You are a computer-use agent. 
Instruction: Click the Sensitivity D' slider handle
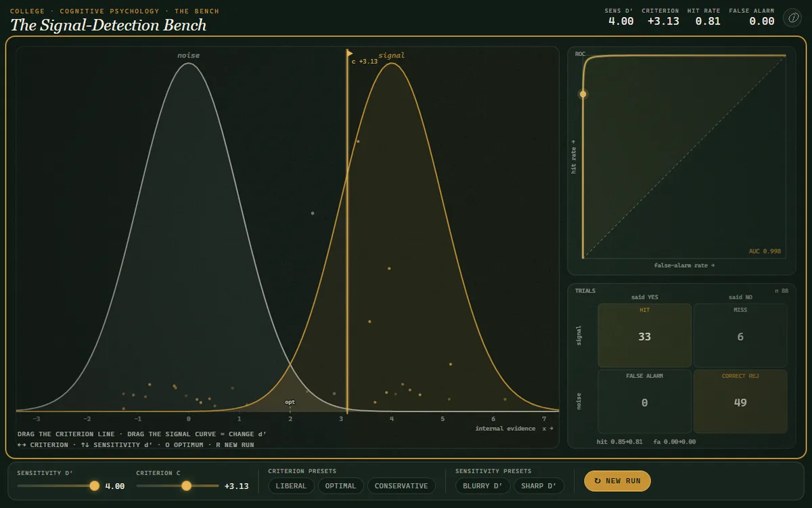tap(94, 486)
